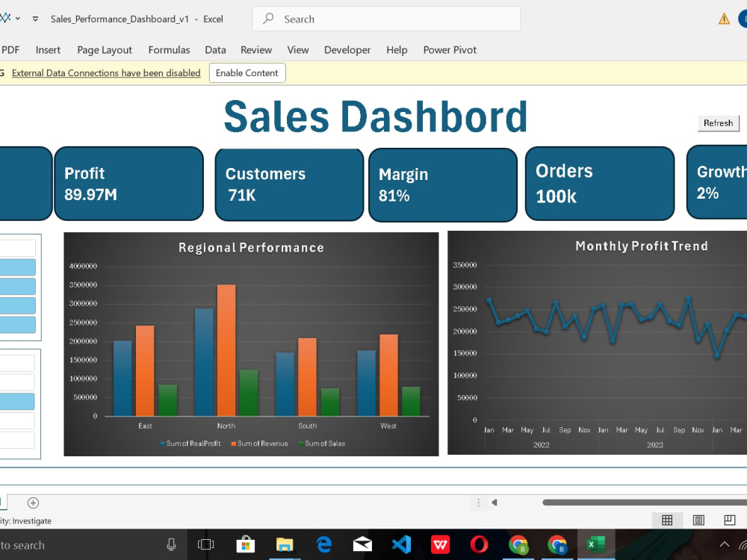Open File Explorer from the taskbar

tap(285, 544)
